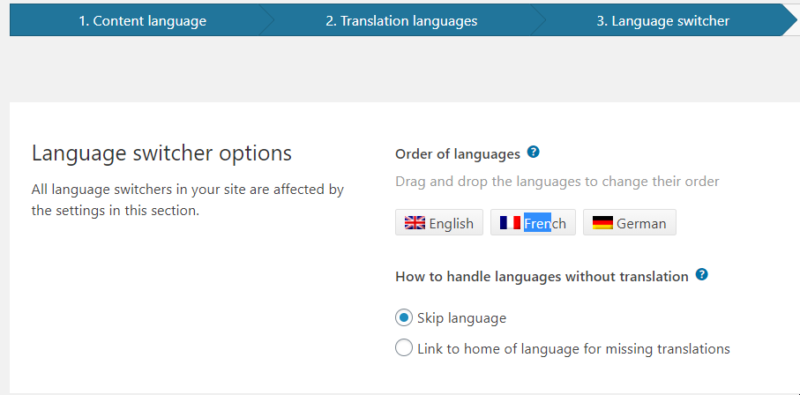Select the highlighted French language button
Viewport: 800px width, 395px height.
click(x=533, y=223)
